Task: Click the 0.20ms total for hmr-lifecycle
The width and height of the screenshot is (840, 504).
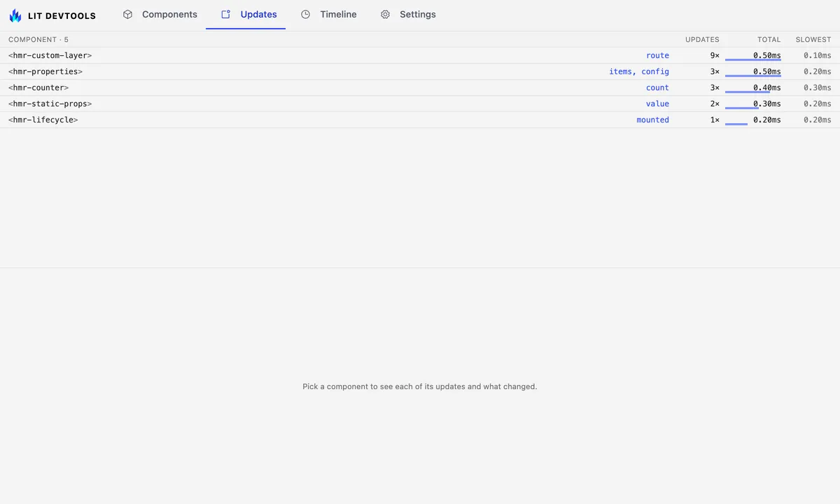Action: tap(767, 120)
